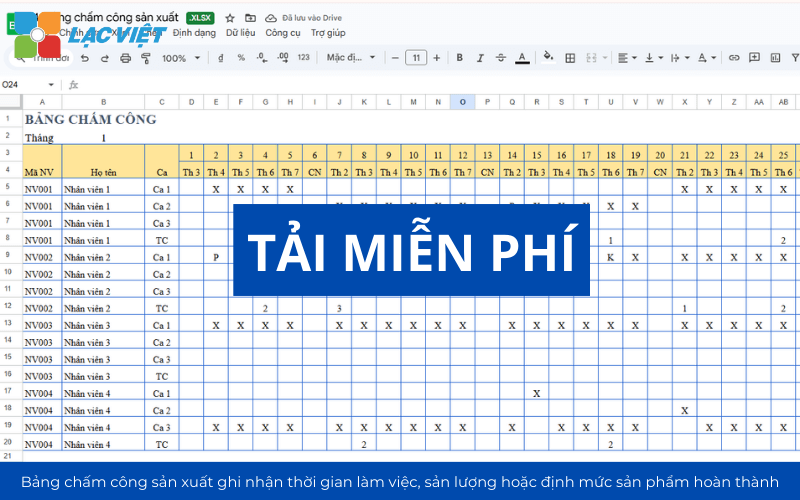Select day 20 header cell
Image resolution: width=800 pixels, height=500 pixels.
[x=660, y=155]
